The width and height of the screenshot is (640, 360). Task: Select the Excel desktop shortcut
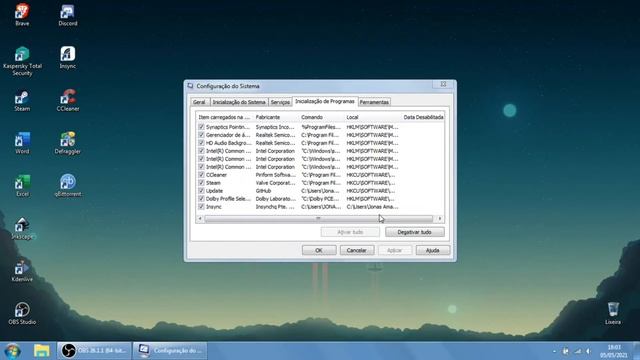point(22,186)
